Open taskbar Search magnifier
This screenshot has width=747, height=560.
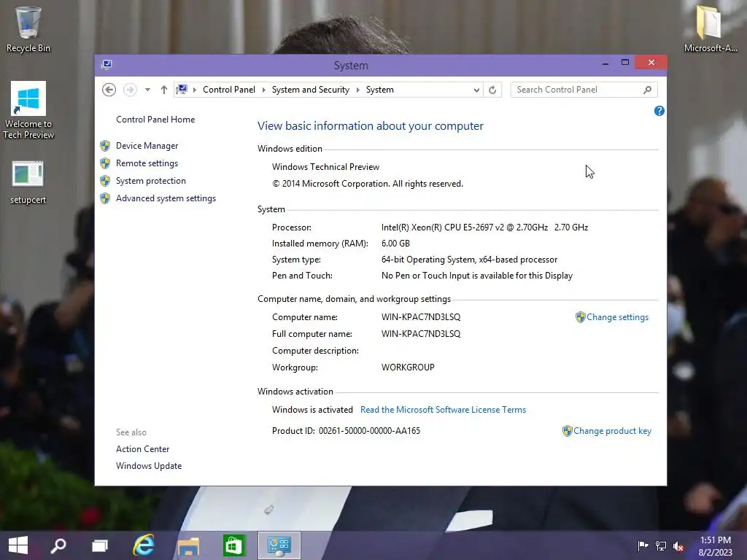(x=58, y=545)
